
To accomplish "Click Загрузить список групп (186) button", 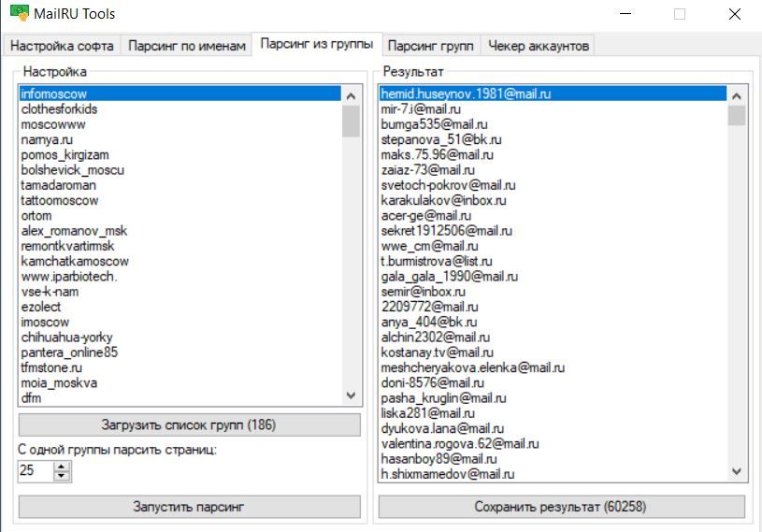I will pos(189,425).
